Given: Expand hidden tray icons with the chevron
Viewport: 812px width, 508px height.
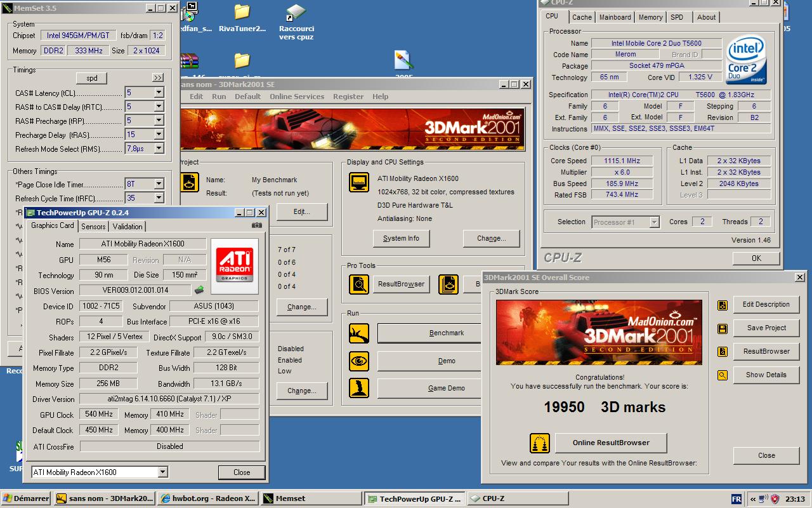Looking at the screenshot, I should point(752,499).
